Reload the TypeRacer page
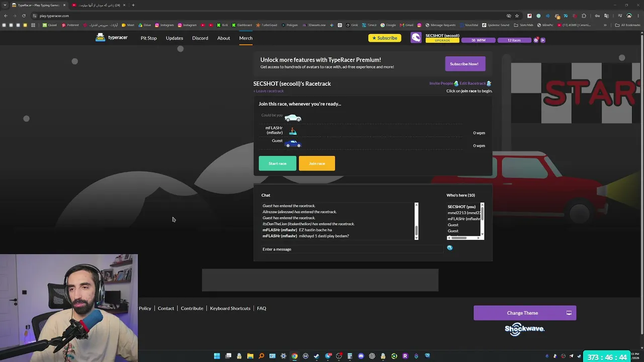Screen dimensions: 644x362 pyautogui.click(x=24, y=16)
